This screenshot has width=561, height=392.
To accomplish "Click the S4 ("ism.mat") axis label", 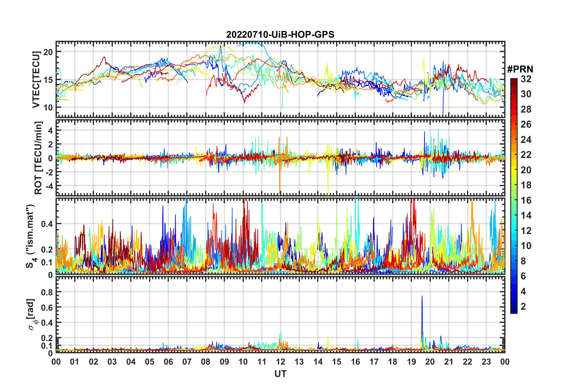I will pos(31,236).
